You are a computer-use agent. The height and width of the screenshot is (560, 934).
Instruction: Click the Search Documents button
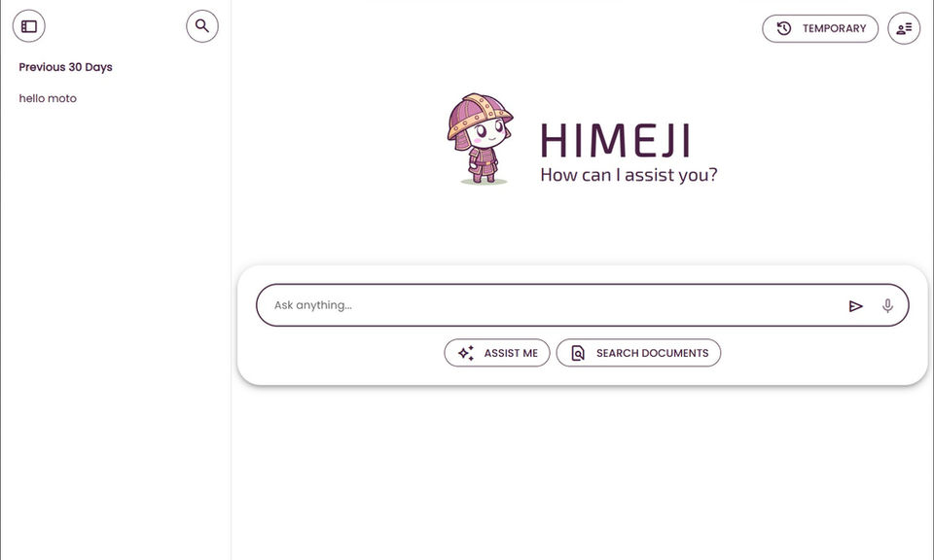point(638,353)
